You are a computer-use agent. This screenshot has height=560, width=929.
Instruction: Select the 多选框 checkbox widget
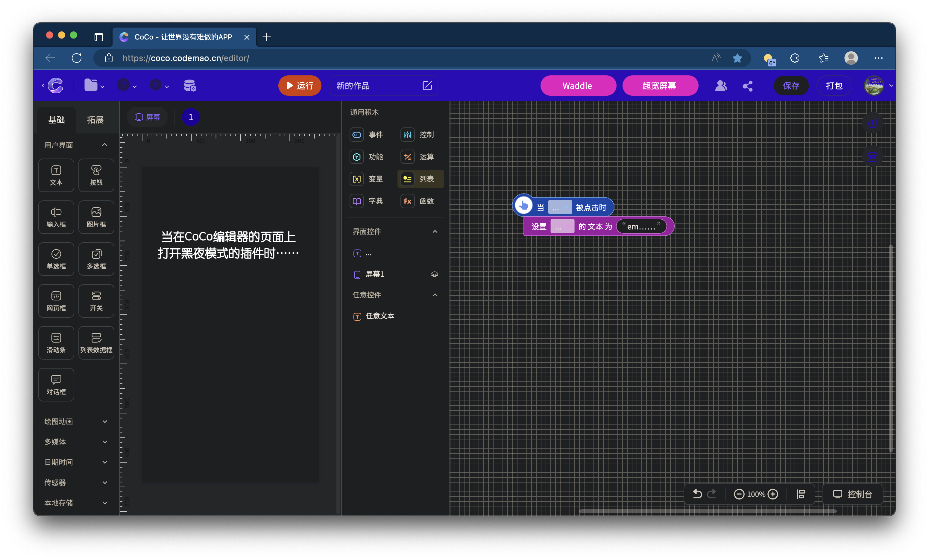click(96, 259)
